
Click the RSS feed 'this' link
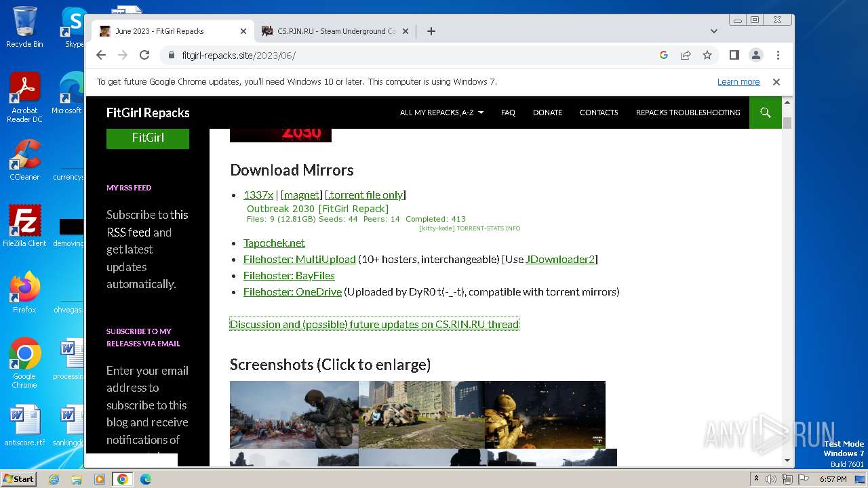(179, 214)
